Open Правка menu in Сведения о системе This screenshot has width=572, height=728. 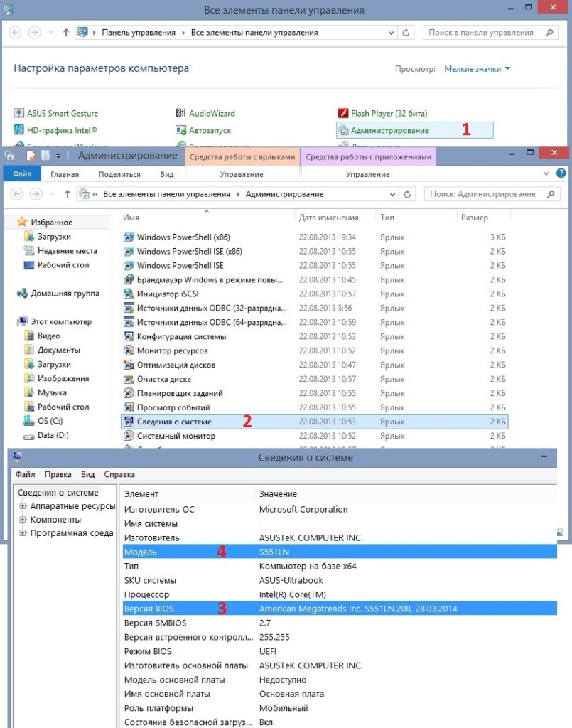coord(58,474)
